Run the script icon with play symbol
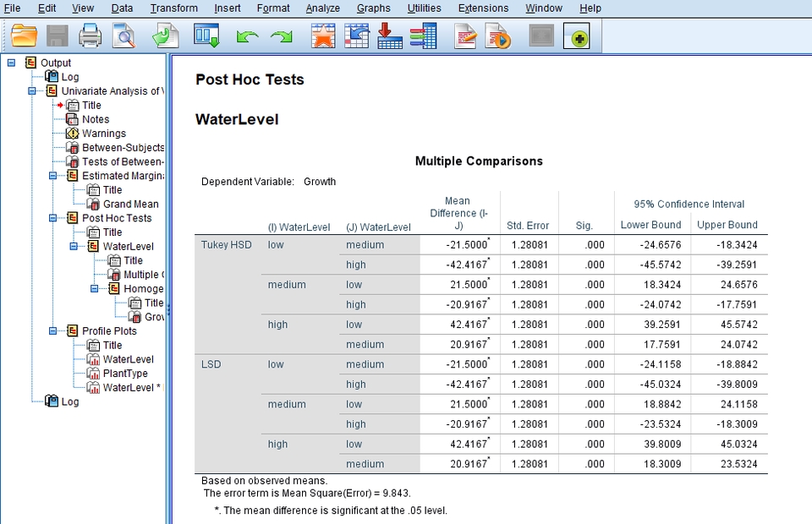 pyautogui.click(x=498, y=35)
